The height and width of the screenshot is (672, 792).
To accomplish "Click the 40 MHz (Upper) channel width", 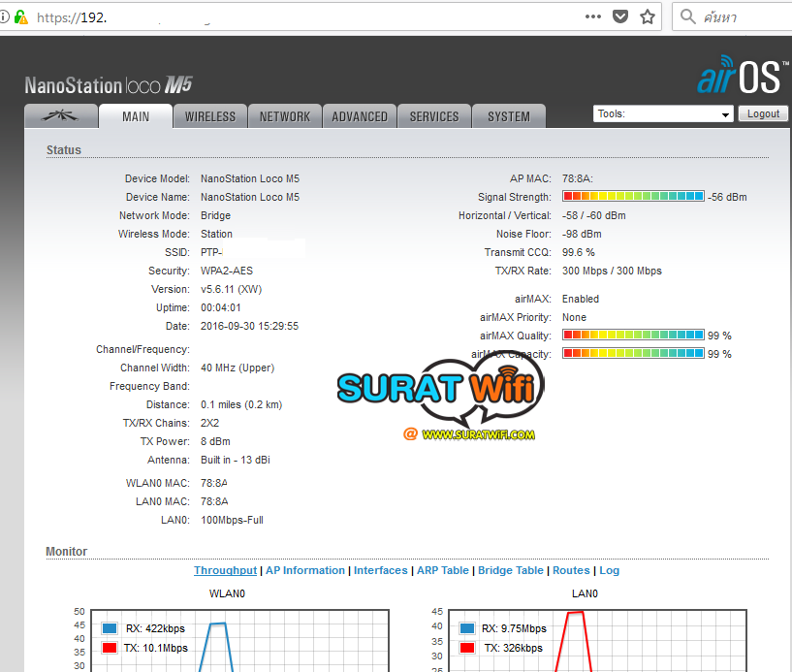I will tap(238, 368).
